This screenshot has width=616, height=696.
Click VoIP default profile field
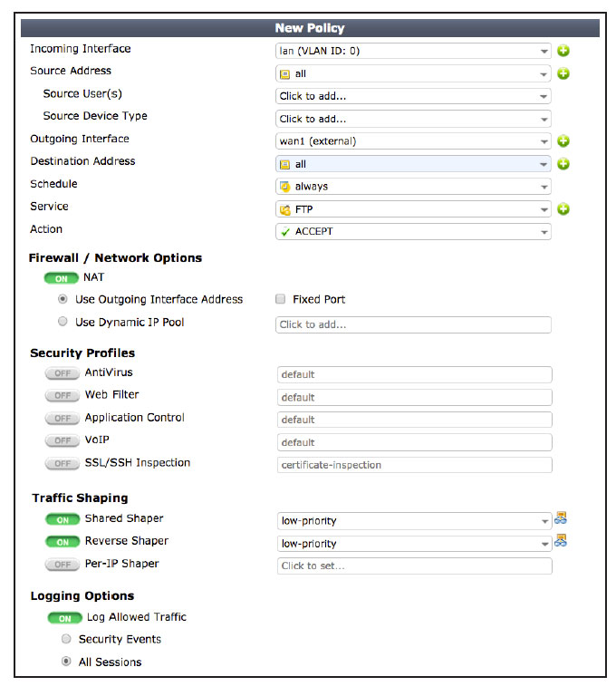[x=415, y=442]
